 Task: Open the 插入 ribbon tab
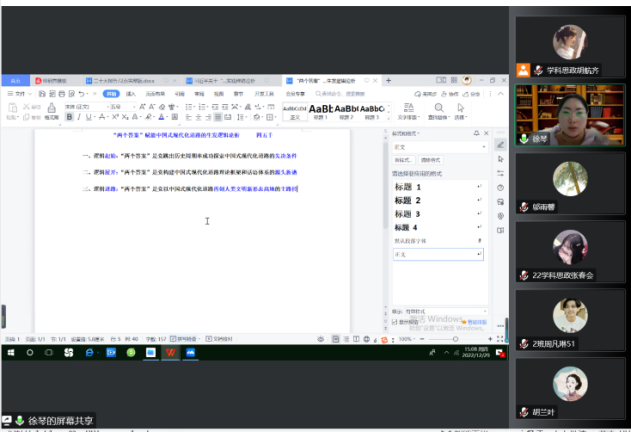[130, 94]
